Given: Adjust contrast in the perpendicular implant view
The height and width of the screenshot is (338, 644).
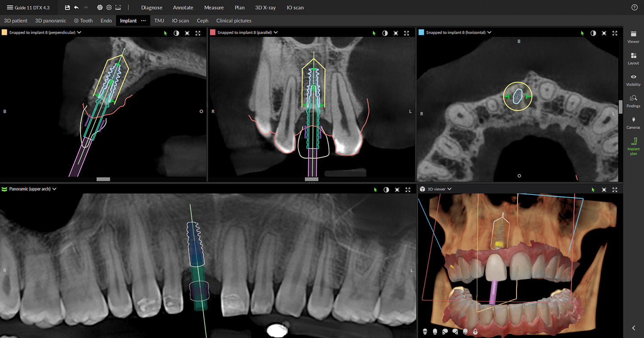Looking at the screenshot, I should click(176, 33).
